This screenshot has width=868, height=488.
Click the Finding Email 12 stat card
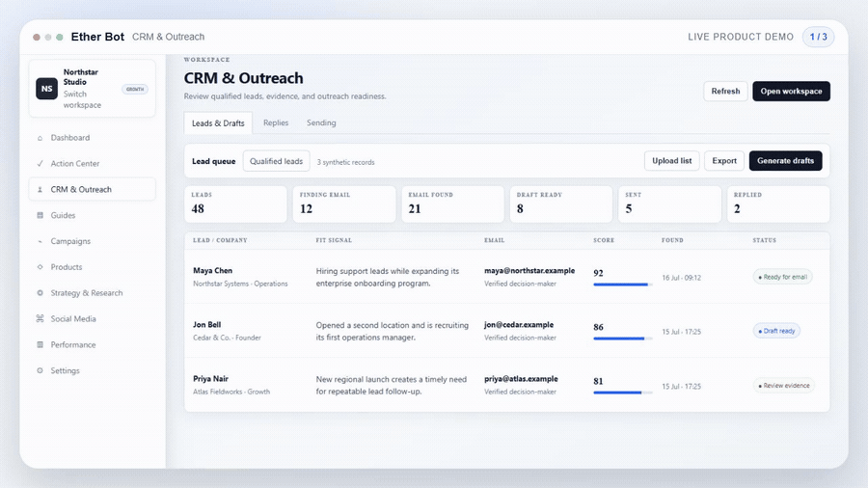point(344,204)
